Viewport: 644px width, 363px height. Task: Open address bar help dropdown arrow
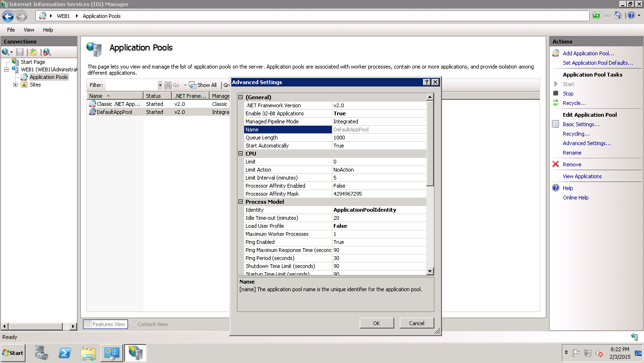pos(638,16)
